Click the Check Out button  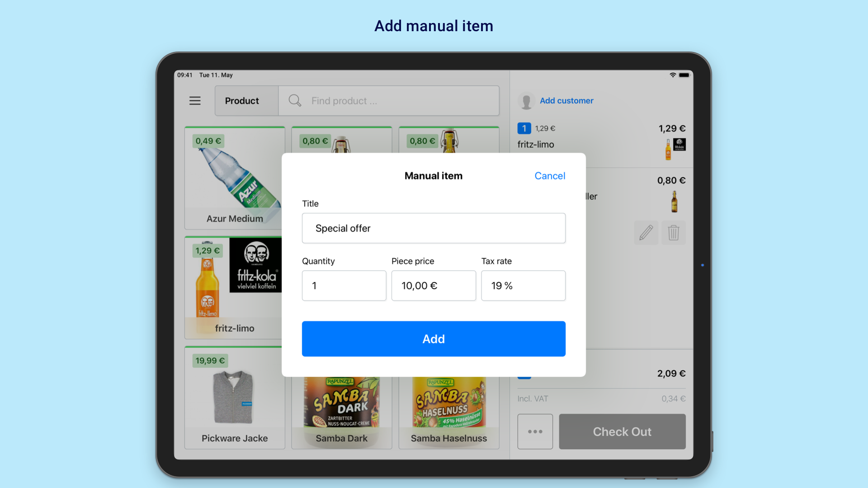[x=623, y=431]
